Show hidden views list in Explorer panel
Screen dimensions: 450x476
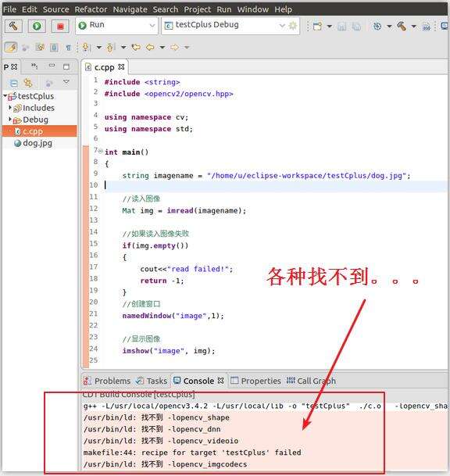[x=34, y=66]
